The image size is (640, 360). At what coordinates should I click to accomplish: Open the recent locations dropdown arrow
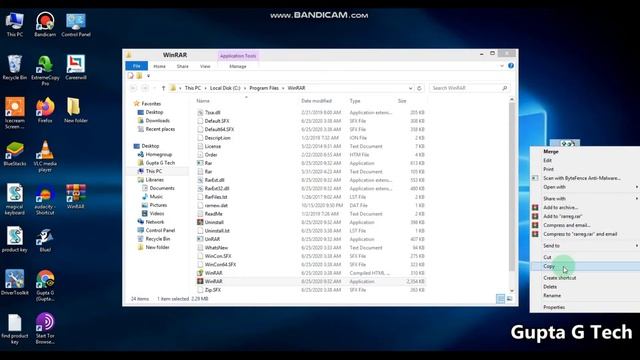(154, 88)
